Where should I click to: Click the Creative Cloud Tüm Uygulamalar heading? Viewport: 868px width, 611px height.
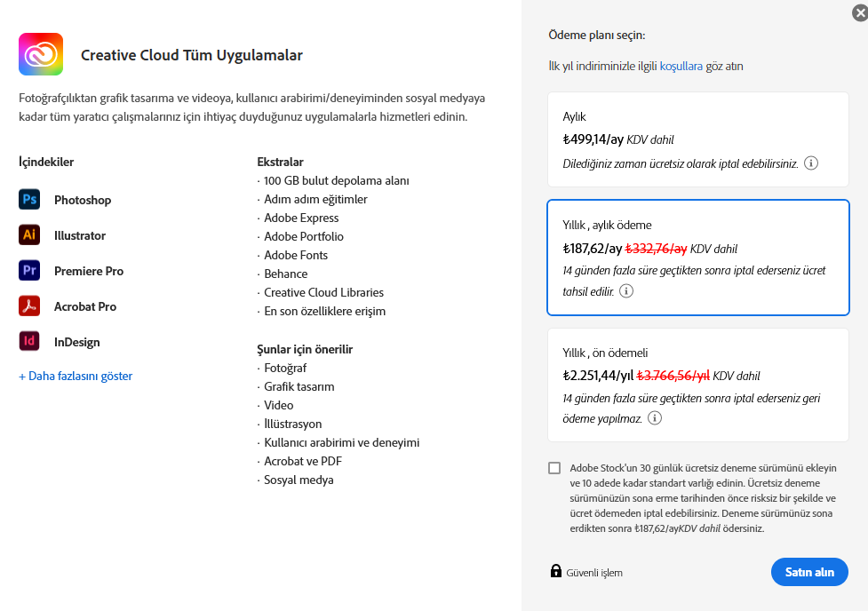[192, 55]
